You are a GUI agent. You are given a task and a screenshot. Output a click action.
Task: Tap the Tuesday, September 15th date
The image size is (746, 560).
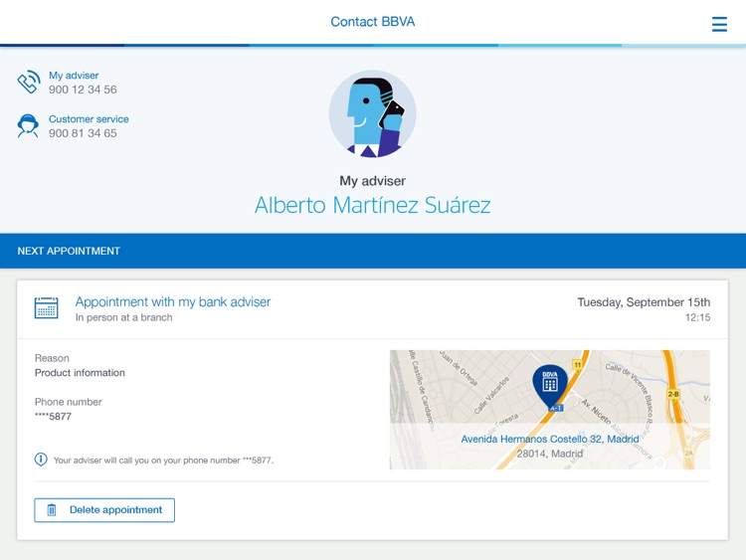click(x=644, y=302)
